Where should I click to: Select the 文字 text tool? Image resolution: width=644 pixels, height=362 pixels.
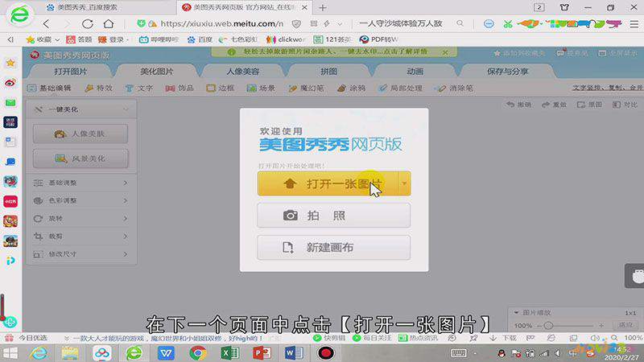[x=139, y=88]
